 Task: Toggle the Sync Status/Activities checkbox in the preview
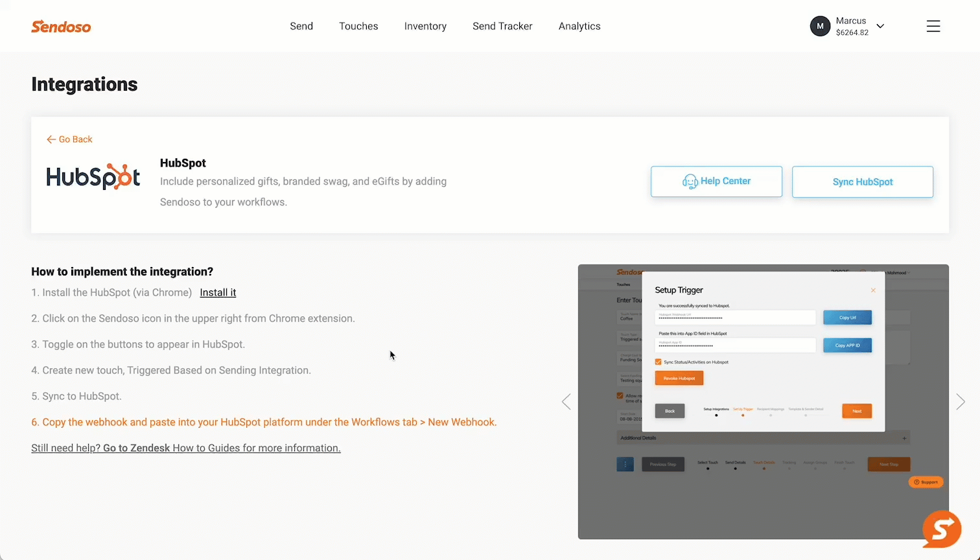point(659,362)
